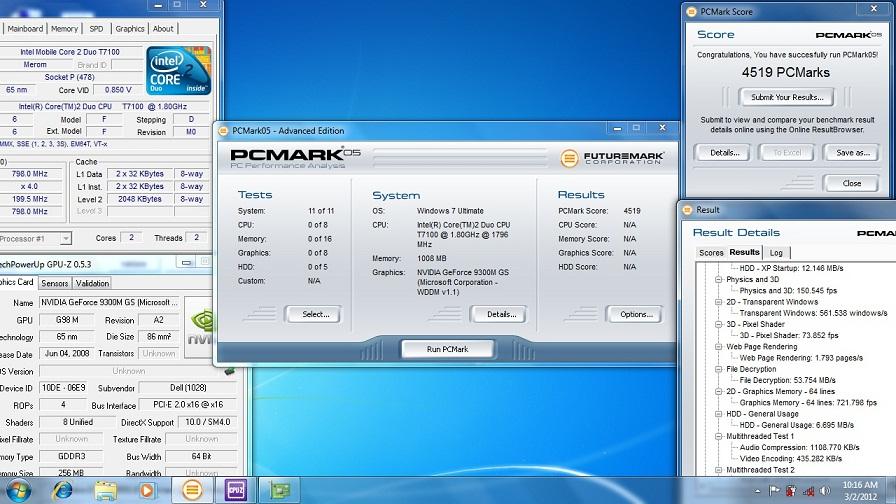The image size is (896, 504).
Task: Click Select... button under Tests
Action: pos(315,314)
